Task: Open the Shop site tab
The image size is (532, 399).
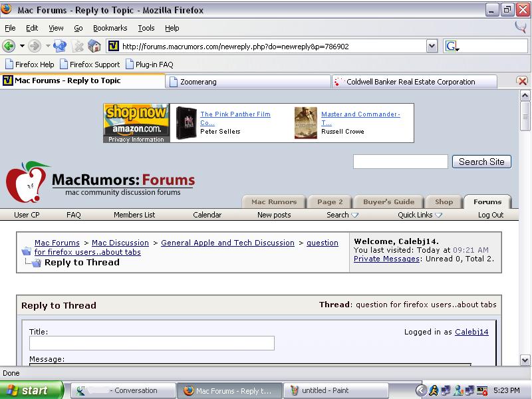Action: click(x=444, y=202)
